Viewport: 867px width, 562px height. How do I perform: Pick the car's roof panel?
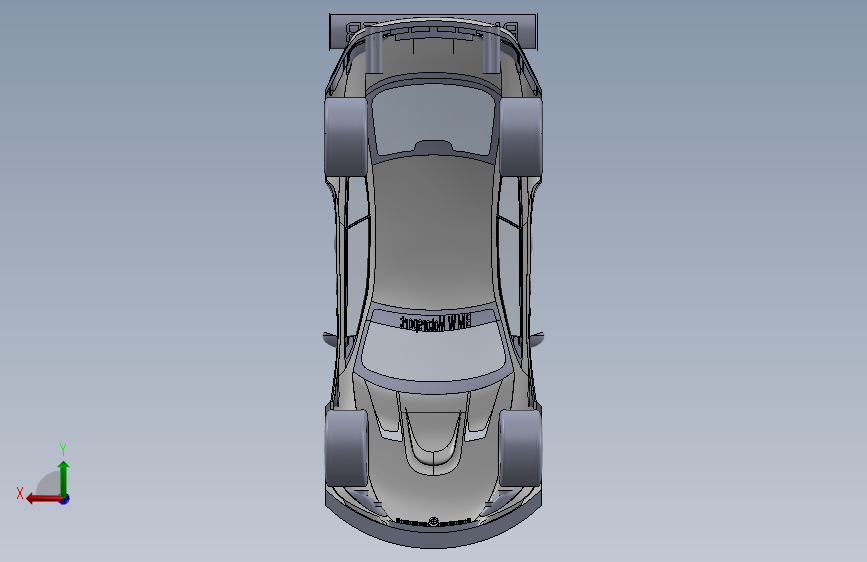[433, 232]
